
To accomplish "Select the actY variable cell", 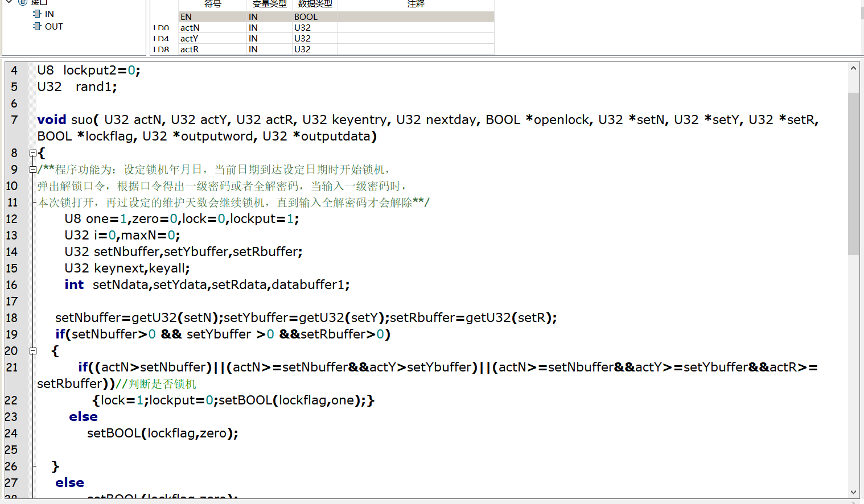I will [x=212, y=39].
